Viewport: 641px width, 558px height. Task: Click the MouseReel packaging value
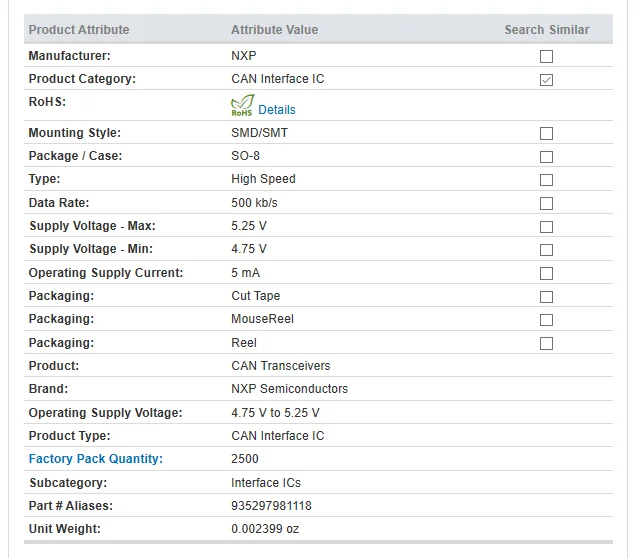click(262, 319)
